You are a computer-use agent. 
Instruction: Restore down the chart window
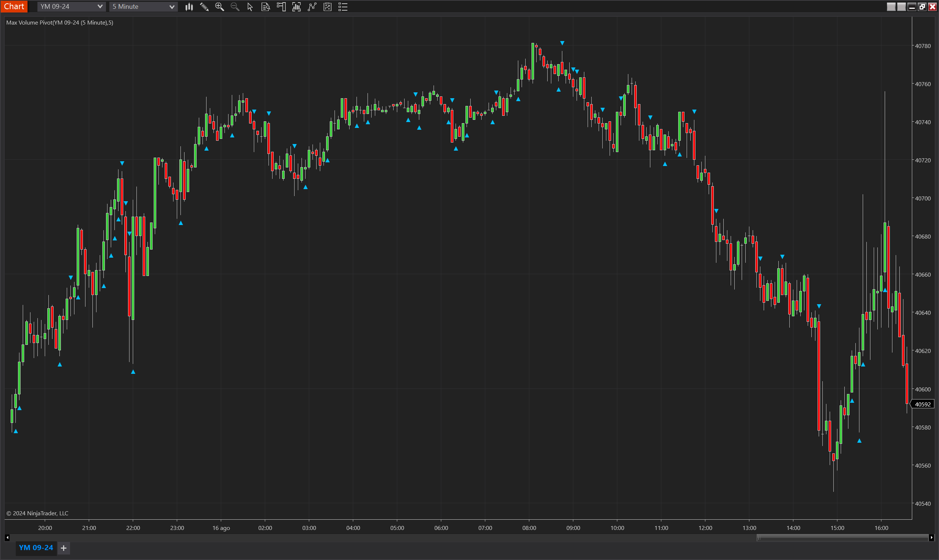pos(922,7)
